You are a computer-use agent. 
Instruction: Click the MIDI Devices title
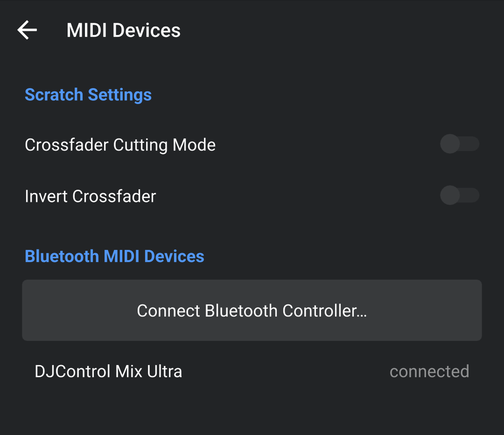[x=124, y=30]
